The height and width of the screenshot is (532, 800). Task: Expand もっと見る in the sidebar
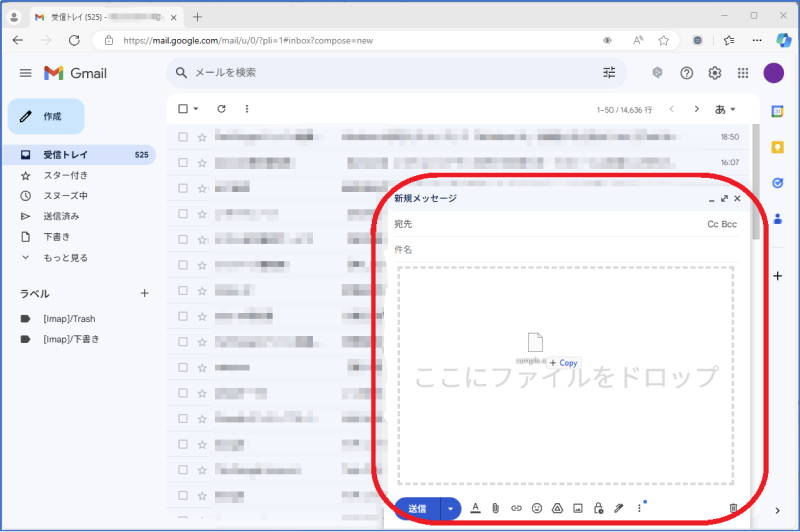[65, 258]
